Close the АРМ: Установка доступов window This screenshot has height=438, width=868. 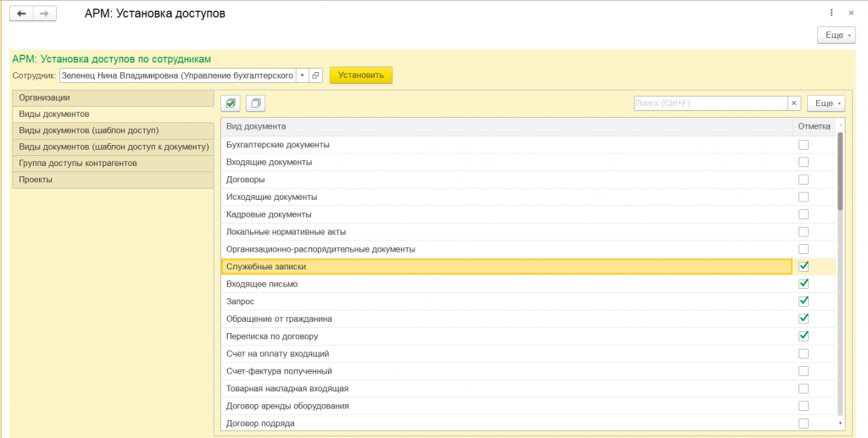(851, 13)
